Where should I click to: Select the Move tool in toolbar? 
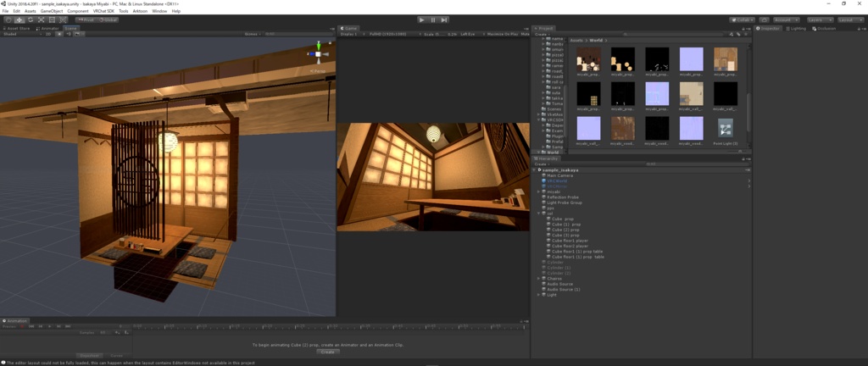(x=19, y=19)
